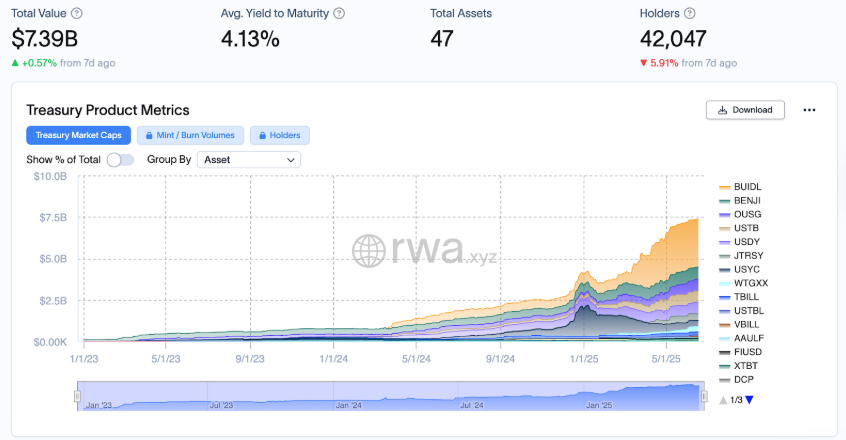This screenshot has height=440, width=846.
Task: Toggle USYC series in chart legend
Action: (739, 270)
